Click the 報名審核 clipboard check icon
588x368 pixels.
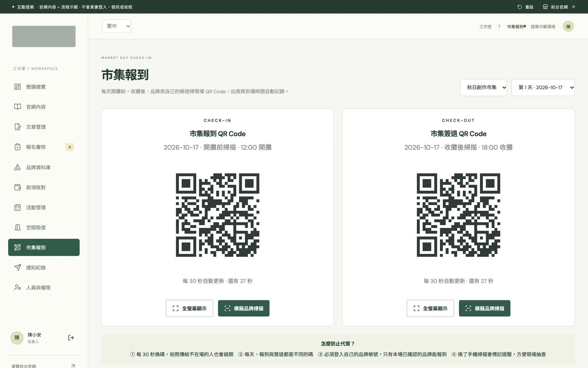point(17,147)
